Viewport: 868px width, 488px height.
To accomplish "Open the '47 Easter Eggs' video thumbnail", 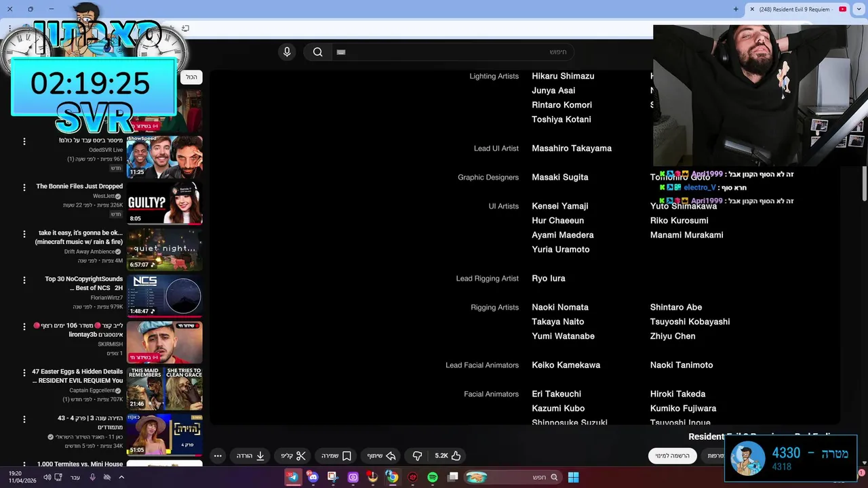I will click(164, 388).
